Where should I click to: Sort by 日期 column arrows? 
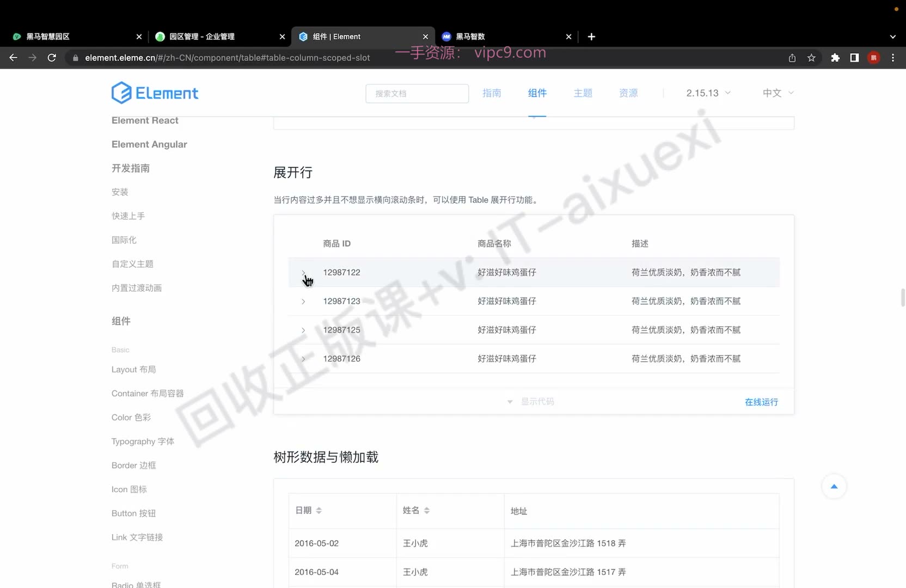point(319,511)
